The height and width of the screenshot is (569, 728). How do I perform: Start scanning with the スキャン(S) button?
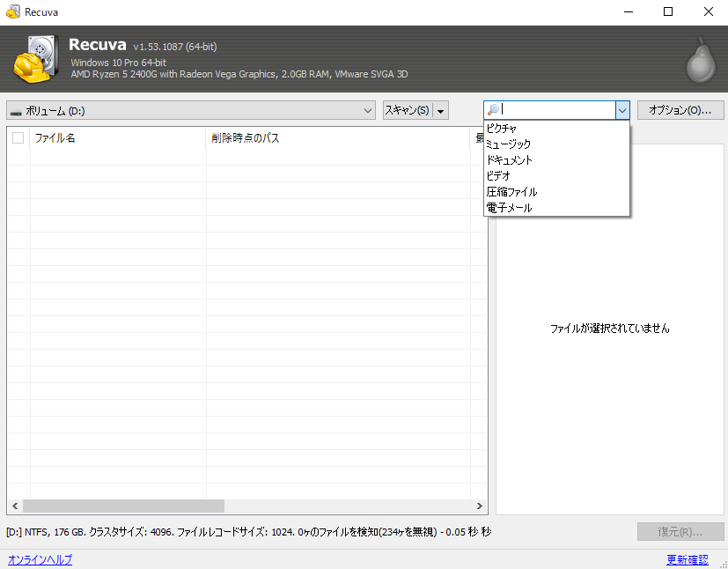pos(408,111)
